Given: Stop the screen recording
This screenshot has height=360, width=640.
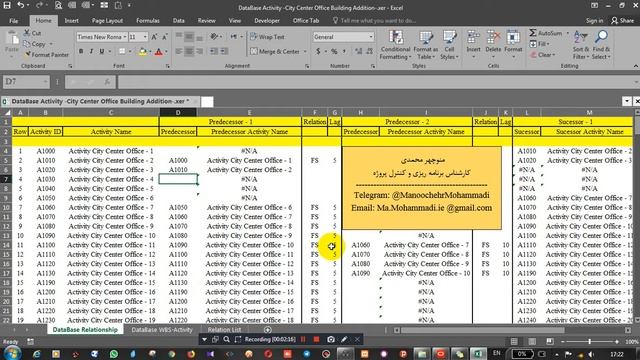Looking at the screenshot, I should pyautogui.click(x=316, y=339).
